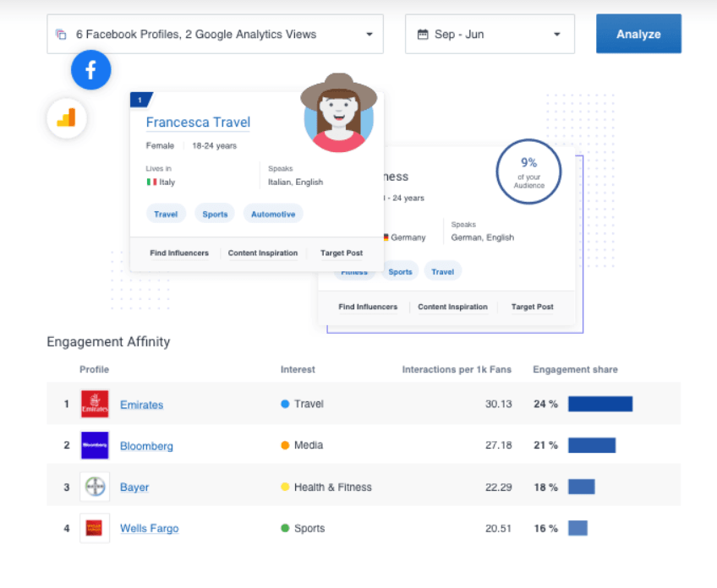Image resolution: width=717 pixels, height=588 pixels.
Task: Click Content Inspiration on German persona card
Action: pos(452,307)
